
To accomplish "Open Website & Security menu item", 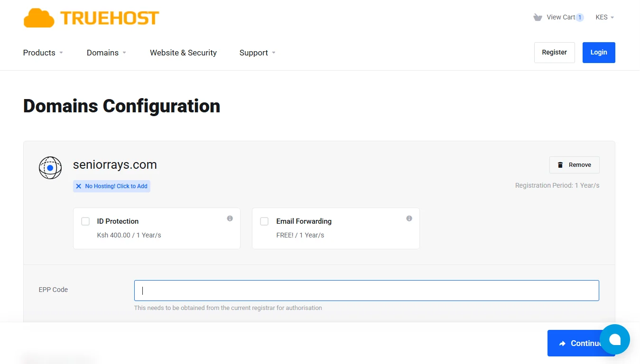I will click(183, 53).
